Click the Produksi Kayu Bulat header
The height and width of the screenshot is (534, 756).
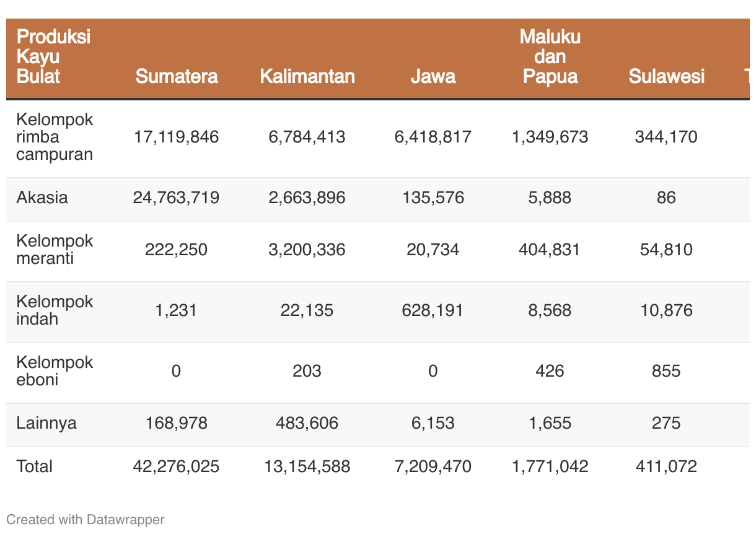(x=54, y=56)
